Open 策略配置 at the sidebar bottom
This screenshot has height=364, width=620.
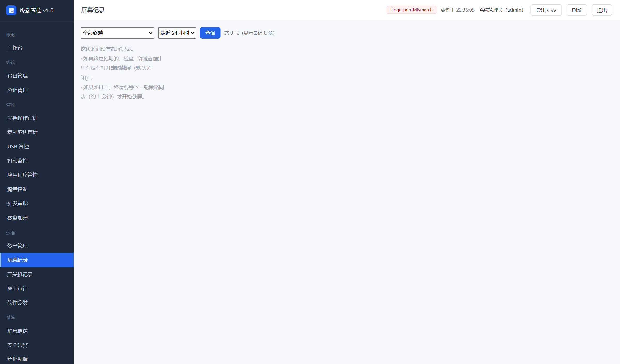click(x=37, y=359)
